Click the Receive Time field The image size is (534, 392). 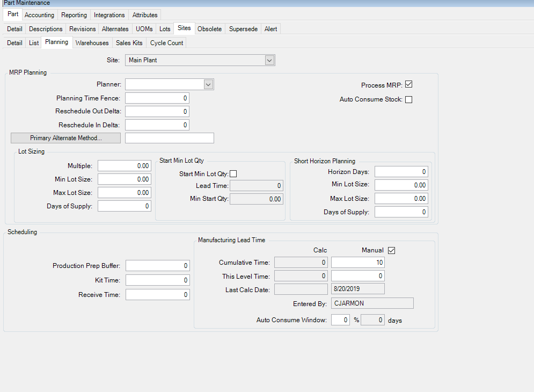pos(158,295)
